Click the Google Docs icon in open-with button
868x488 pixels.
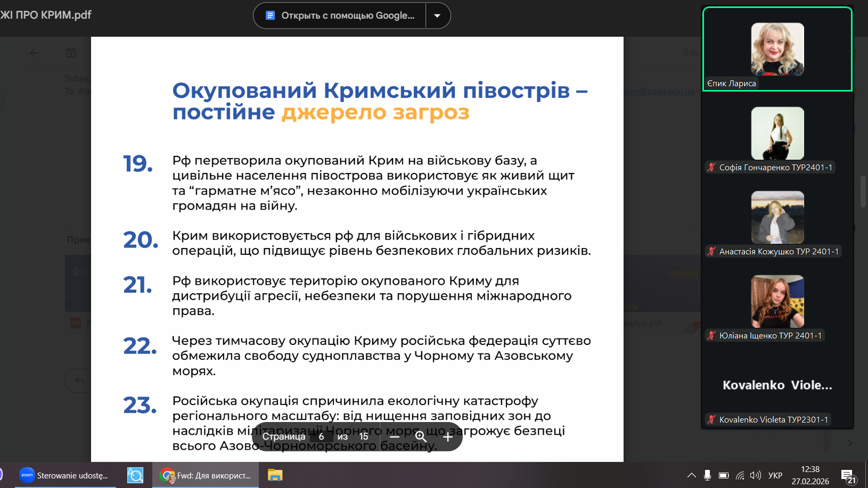tap(270, 15)
